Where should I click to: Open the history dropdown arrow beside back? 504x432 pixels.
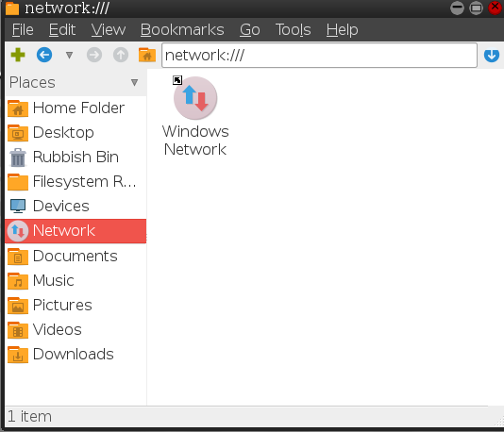pos(69,56)
